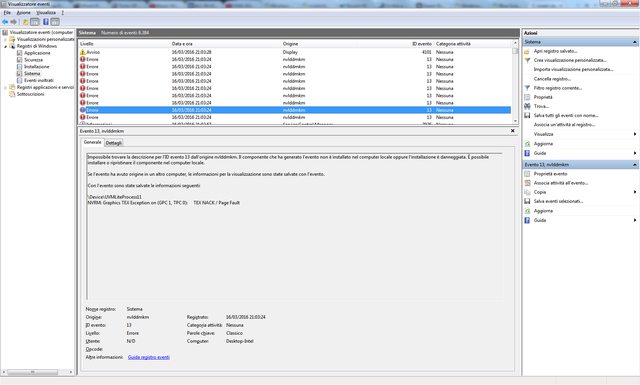Click the Back arrow in the toolbar

tap(5, 22)
